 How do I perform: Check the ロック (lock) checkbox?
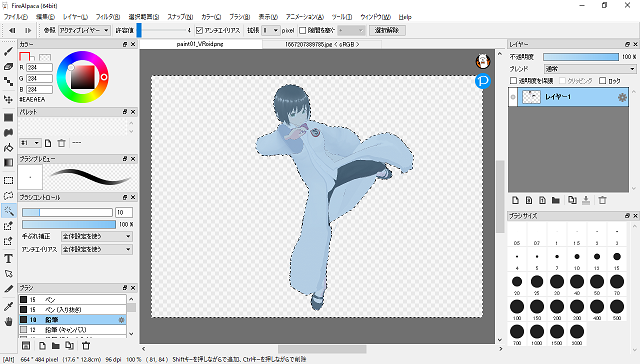[602, 81]
